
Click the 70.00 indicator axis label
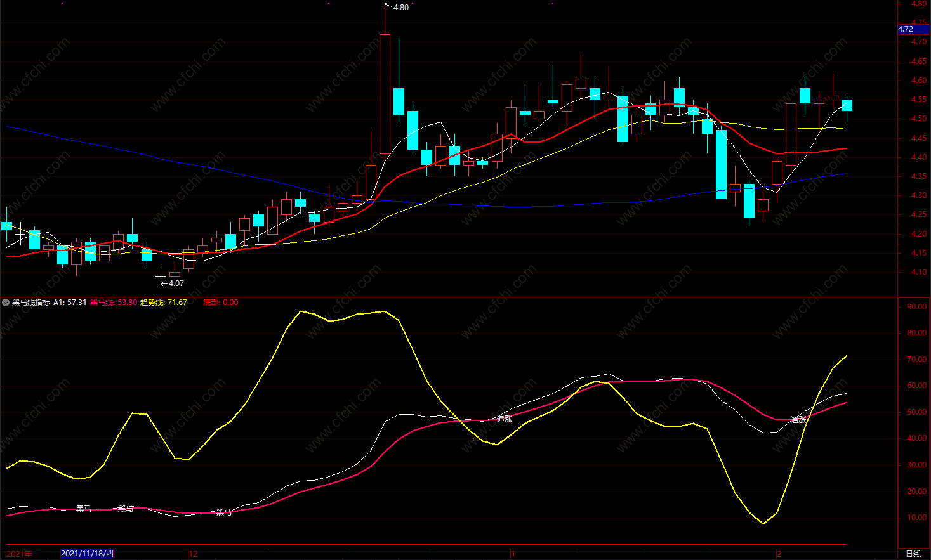pyautogui.click(x=917, y=360)
